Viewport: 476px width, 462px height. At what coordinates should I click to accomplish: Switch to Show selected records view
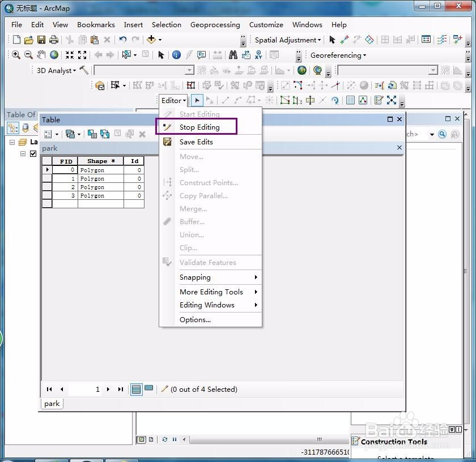pyautogui.click(x=148, y=388)
